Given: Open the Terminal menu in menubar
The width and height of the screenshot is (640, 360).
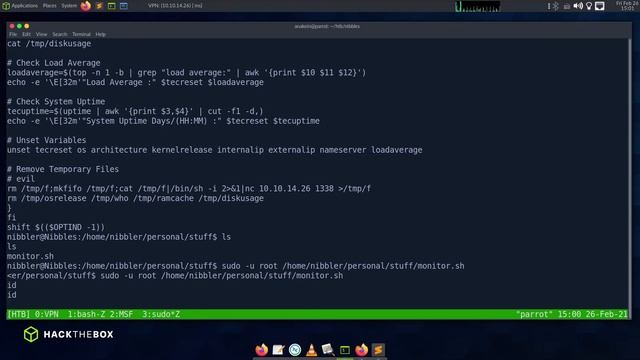Looking at the screenshot, I should point(81,35).
